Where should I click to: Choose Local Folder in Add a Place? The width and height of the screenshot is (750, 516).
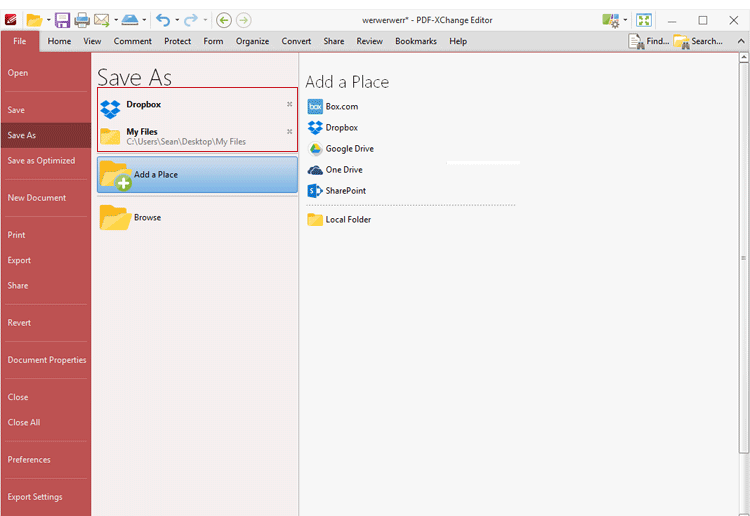pyautogui.click(x=348, y=220)
